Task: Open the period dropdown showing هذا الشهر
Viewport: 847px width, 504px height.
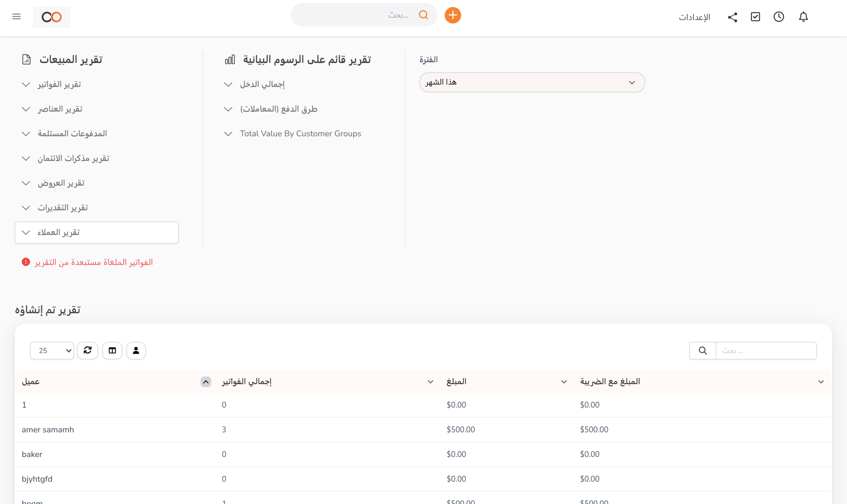Action: click(x=532, y=82)
